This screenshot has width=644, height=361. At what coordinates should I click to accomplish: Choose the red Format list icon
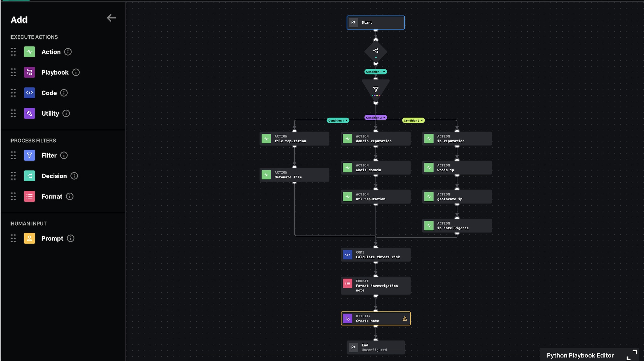[29, 196]
